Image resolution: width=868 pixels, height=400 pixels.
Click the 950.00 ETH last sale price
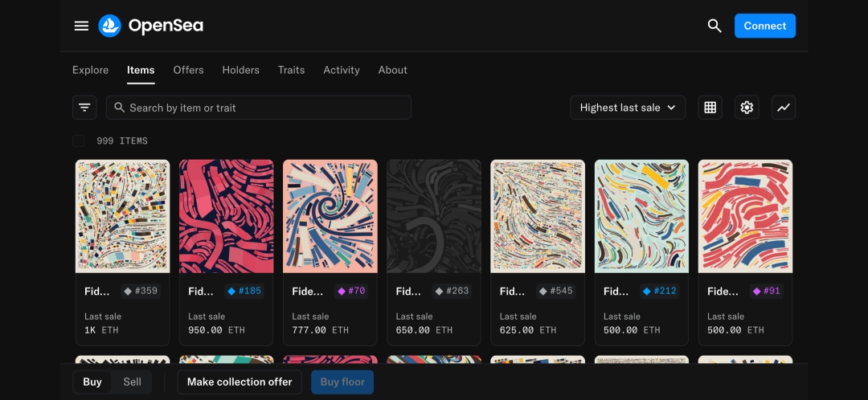click(x=216, y=330)
